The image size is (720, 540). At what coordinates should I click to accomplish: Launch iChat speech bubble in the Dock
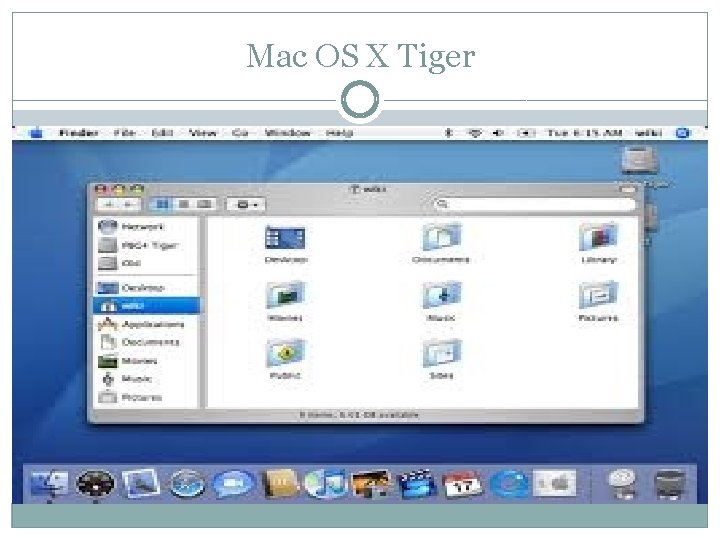pos(233,484)
